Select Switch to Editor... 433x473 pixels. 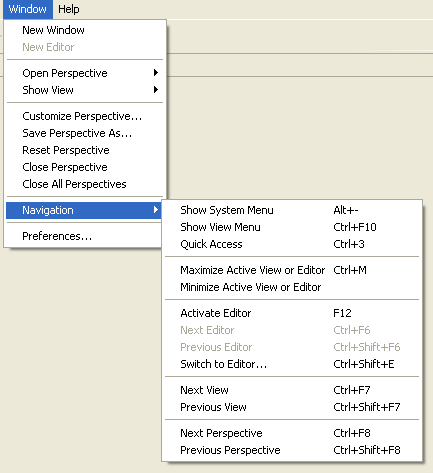tap(292, 364)
